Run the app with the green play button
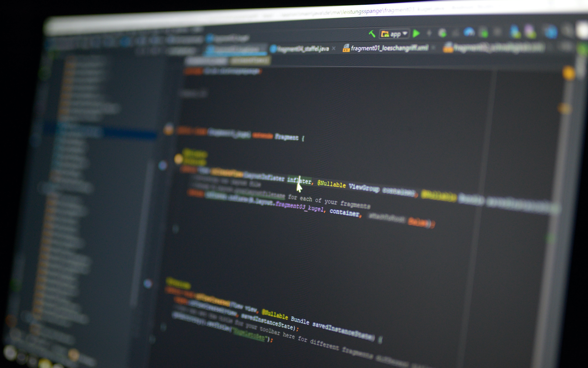This screenshot has width=588, height=368. 416,33
